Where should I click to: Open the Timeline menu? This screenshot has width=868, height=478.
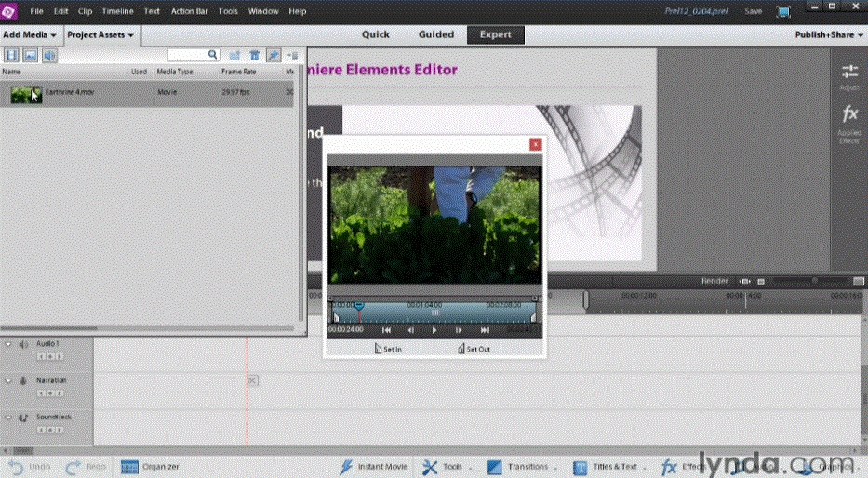click(117, 11)
